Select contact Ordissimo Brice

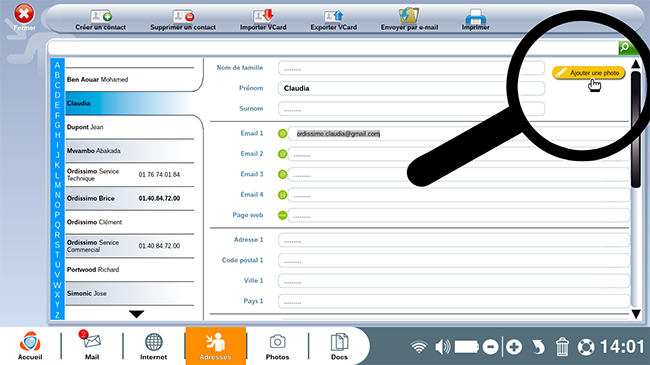click(x=130, y=198)
